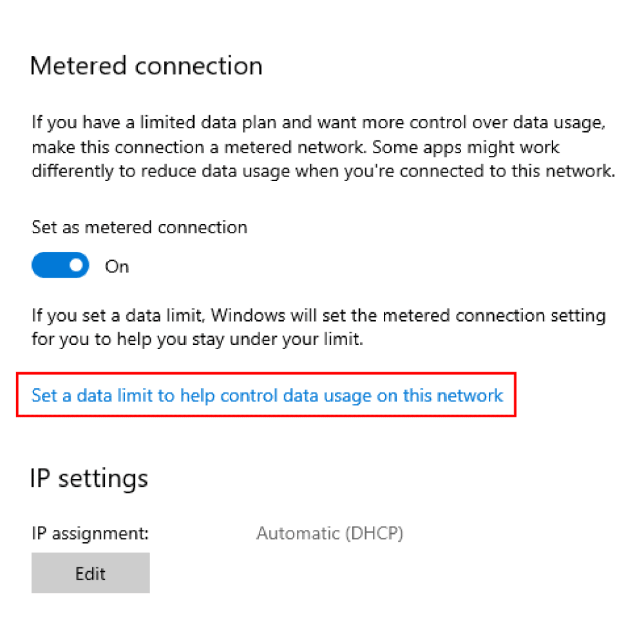The width and height of the screenshot is (644, 644).
Task: Click the "IP settings" heading
Action: click(x=89, y=478)
